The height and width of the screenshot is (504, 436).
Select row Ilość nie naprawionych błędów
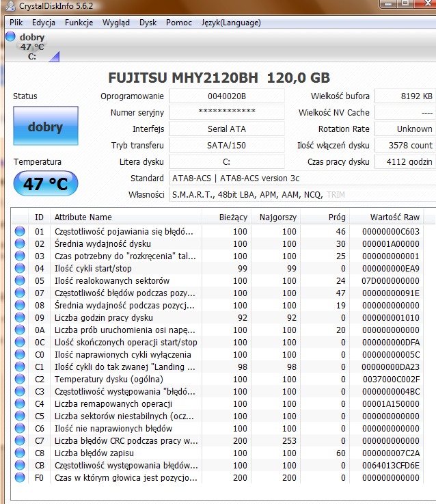tap(217, 429)
